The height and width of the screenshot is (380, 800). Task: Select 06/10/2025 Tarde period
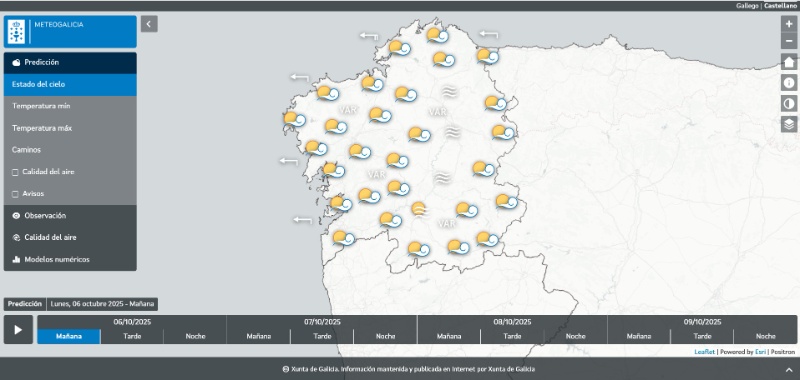pos(132,337)
